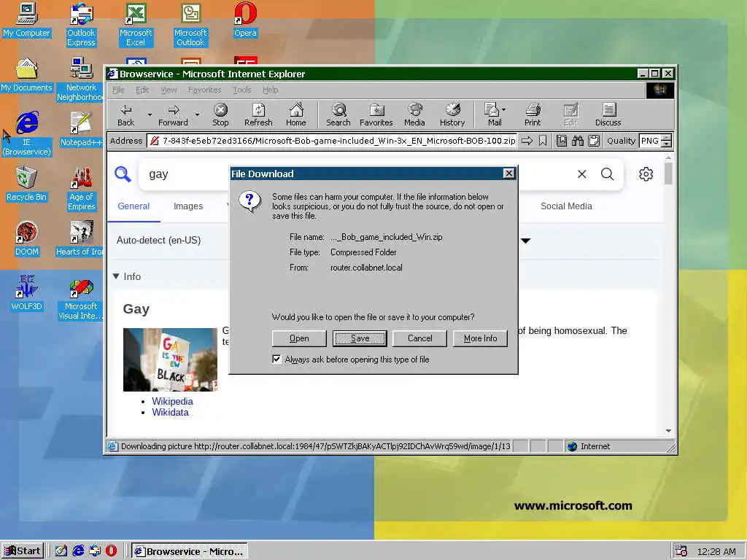
Task: Open the View menu
Action: click(x=169, y=90)
